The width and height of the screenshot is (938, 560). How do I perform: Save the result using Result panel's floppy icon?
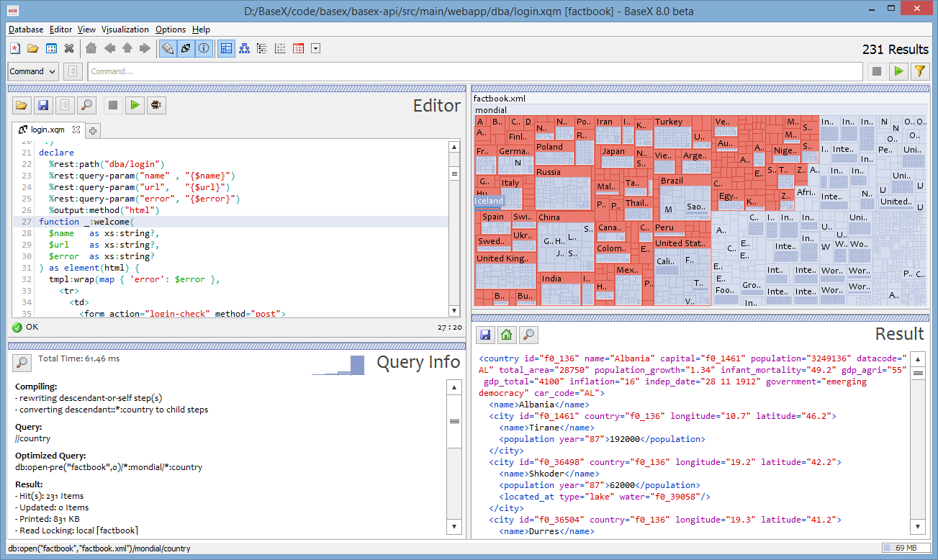(x=485, y=334)
